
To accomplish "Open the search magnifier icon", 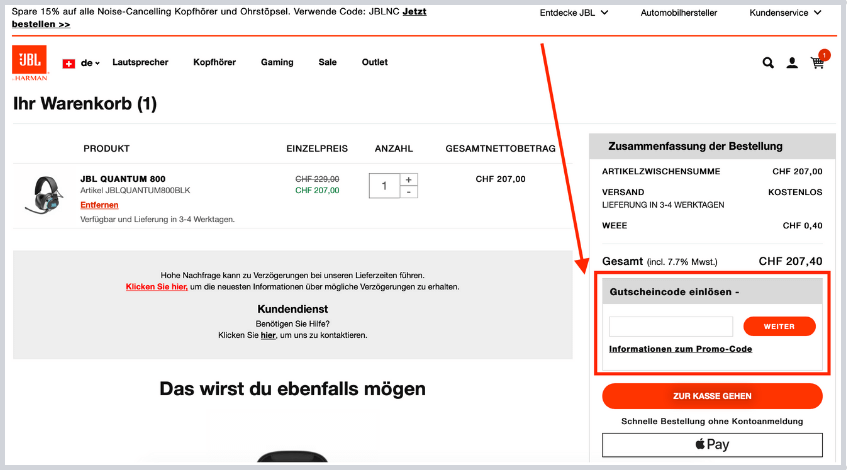I will pyautogui.click(x=768, y=63).
